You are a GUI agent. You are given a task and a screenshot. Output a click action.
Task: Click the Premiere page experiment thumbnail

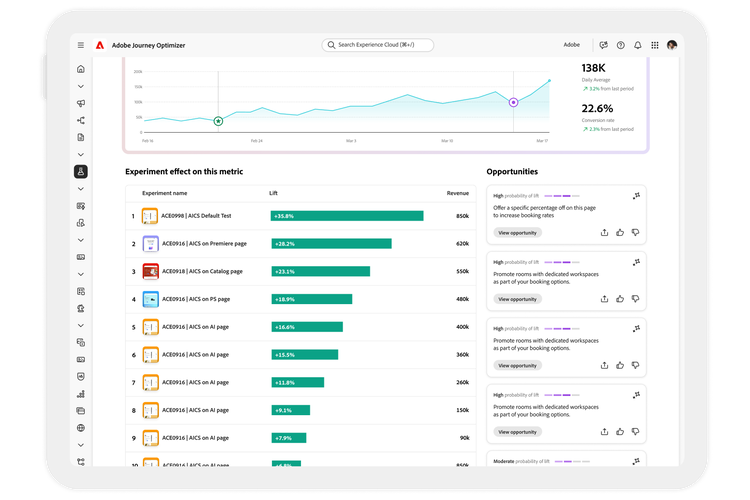150,244
